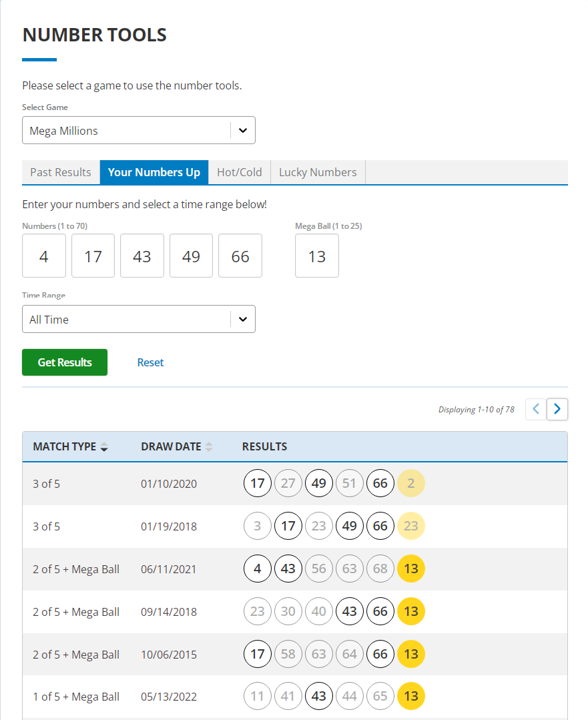Select the Lucky Numbers tab
The height and width of the screenshot is (720, 588).
[x=318, y=172]
